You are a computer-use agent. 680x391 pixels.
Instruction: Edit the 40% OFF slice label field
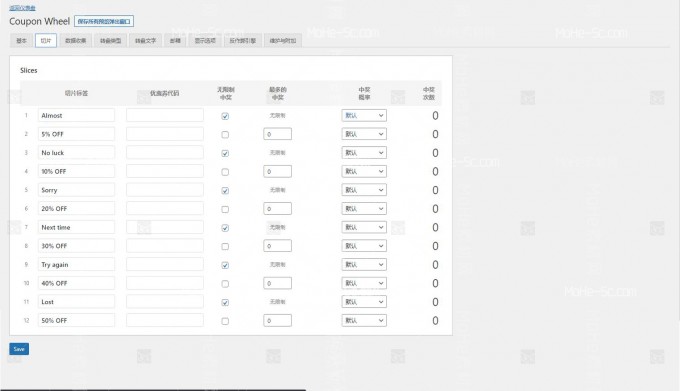tap(76, 283)
